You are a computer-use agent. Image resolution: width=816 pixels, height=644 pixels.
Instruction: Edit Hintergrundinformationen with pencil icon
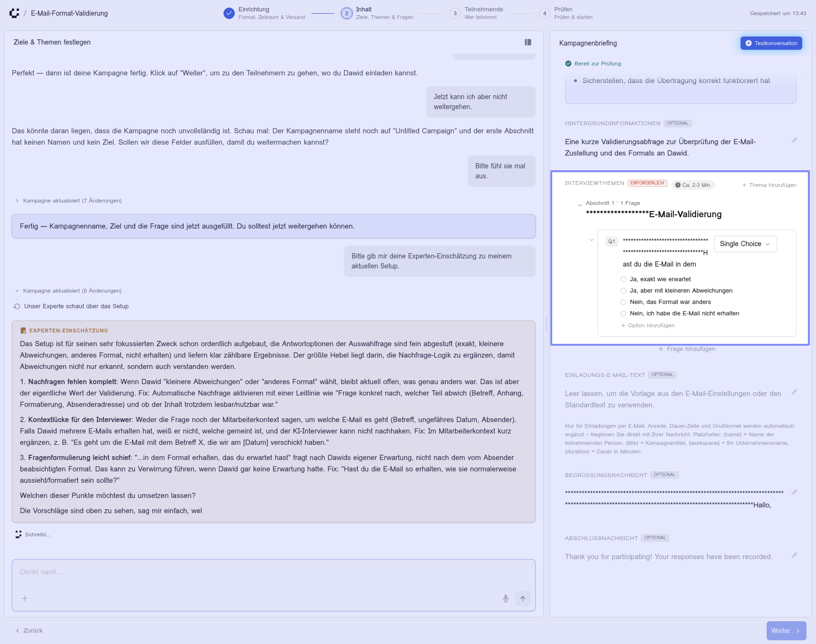[794, 140]
